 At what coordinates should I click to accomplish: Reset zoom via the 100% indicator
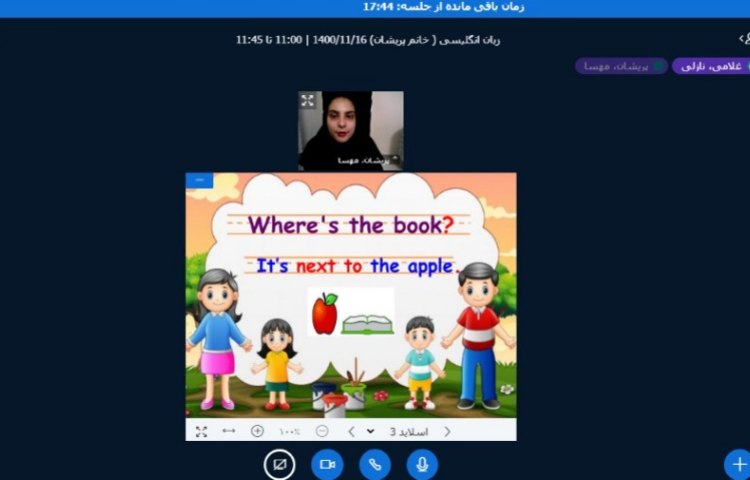coord(289,431)
